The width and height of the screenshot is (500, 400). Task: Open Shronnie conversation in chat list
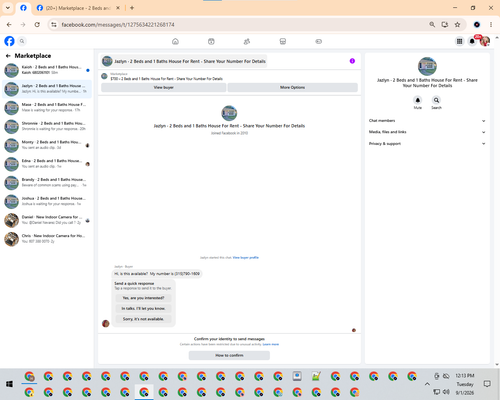tap(47, 126)
